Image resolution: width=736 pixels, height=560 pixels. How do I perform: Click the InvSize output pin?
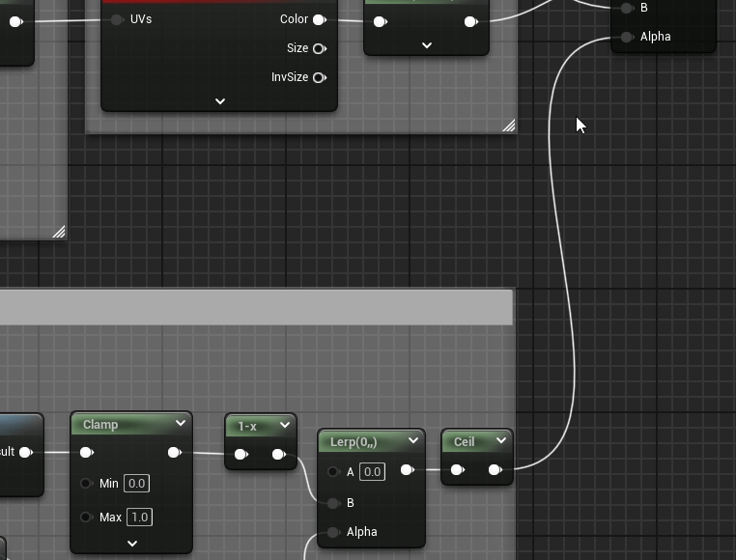coord(319,77)
